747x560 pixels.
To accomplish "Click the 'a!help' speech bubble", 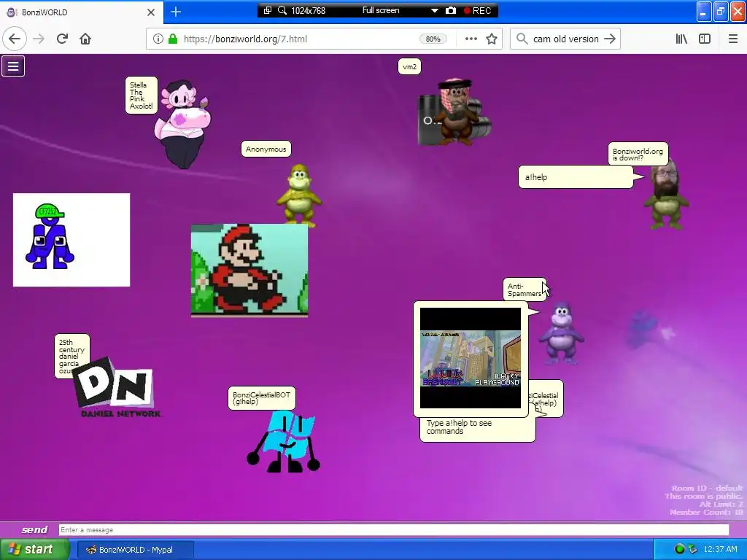I will point(576,177).
